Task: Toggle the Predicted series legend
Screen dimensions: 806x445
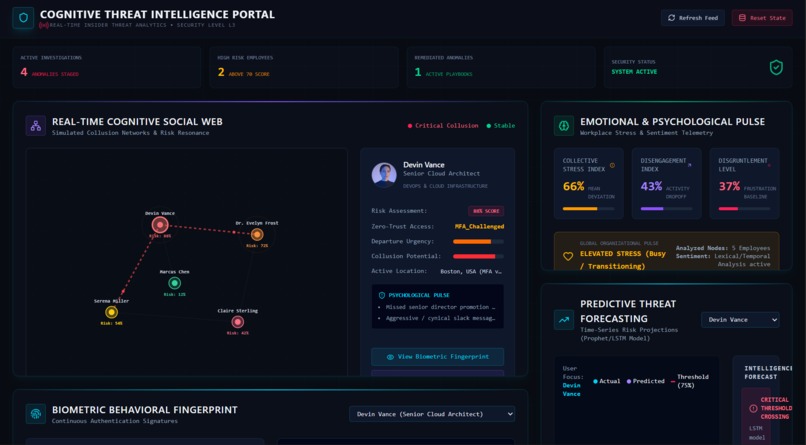Action: tap(646, 381)
